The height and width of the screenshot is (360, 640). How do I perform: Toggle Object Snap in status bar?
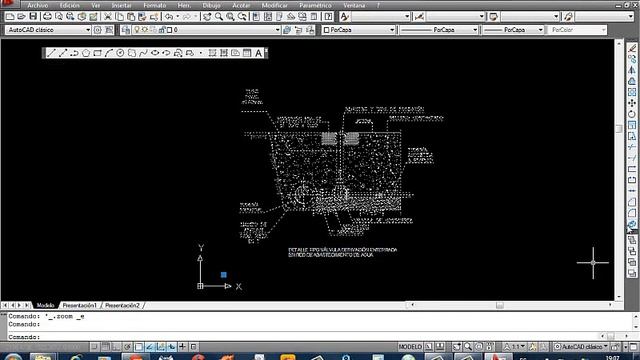point(138,347)
